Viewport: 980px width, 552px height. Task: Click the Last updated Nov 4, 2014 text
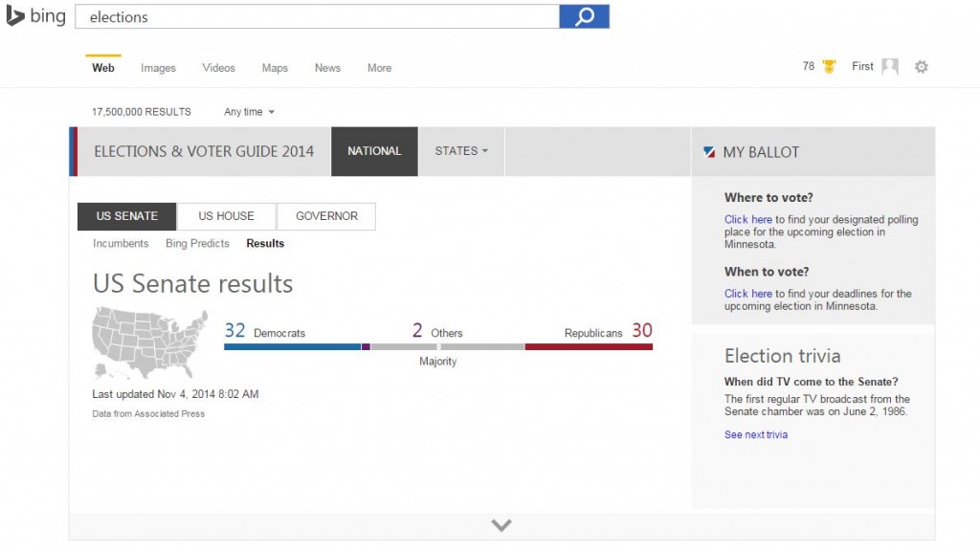tap(175, 394)
